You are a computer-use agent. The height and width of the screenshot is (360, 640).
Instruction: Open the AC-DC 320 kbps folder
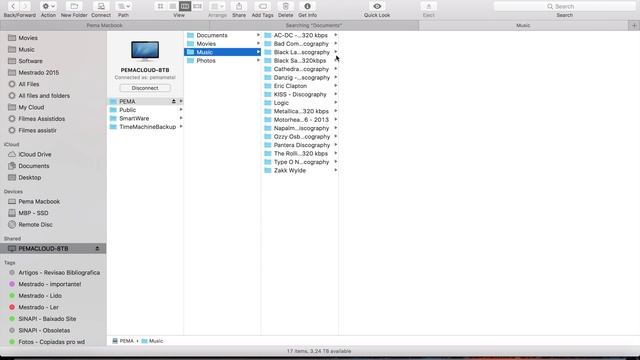[301, 35]
